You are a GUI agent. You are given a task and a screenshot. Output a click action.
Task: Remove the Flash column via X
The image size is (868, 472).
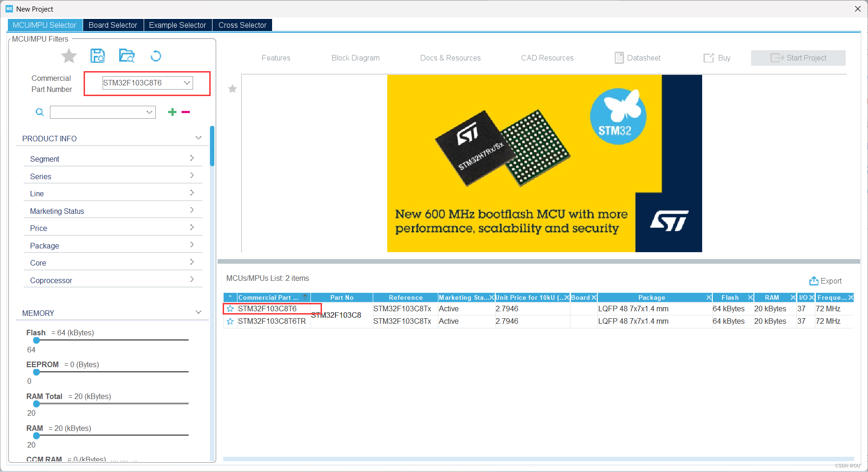pyautogui.click(x=750, y=297)
